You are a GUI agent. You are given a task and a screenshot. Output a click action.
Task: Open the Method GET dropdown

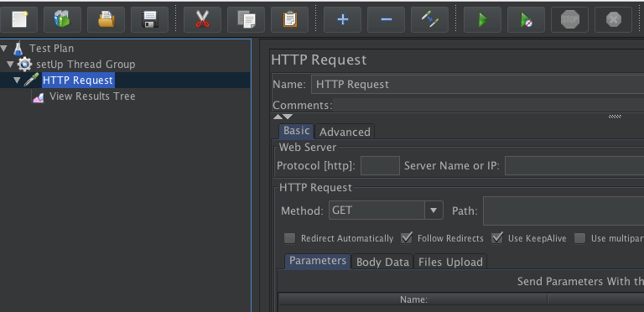tap(434, 211)
